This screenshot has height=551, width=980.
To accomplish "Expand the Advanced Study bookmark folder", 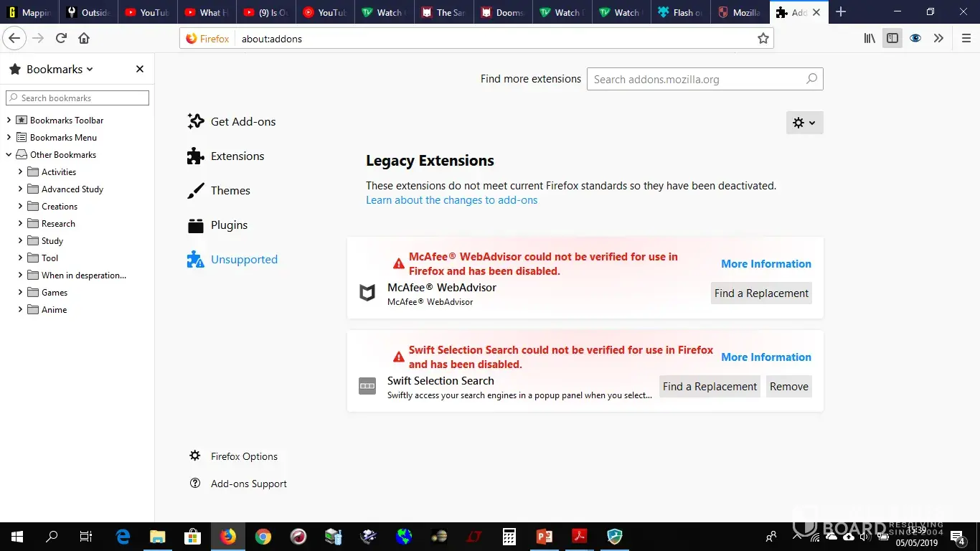I will 20,189.
